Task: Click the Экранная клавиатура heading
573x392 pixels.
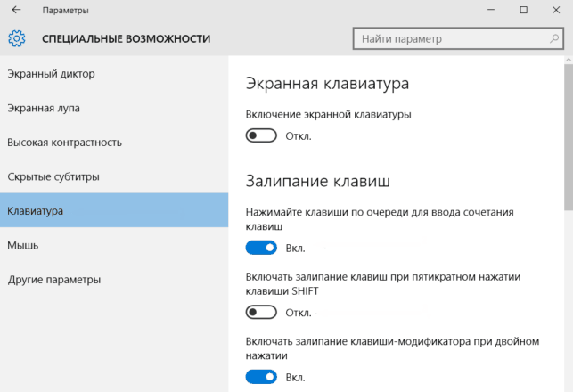Action: [327, 83]
